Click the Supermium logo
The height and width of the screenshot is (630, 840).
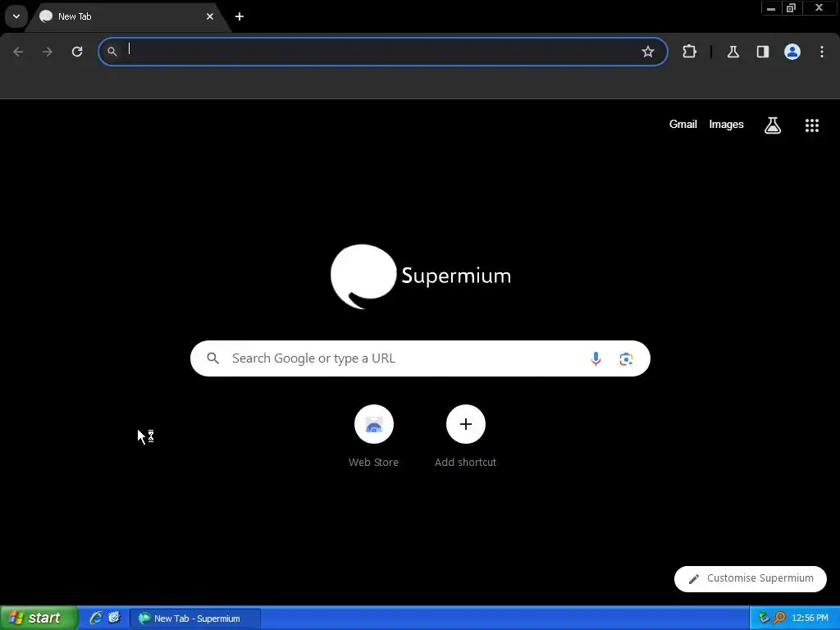(x=421, y=276)
